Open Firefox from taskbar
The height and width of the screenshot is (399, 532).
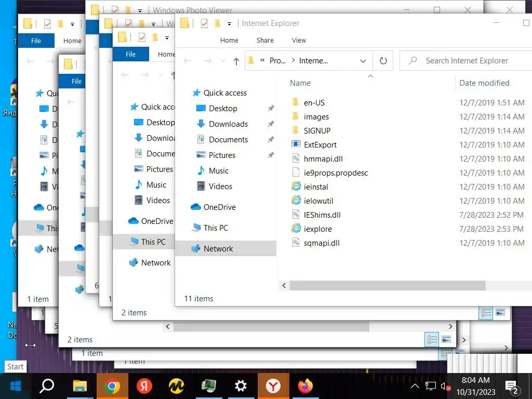point(305,386)
